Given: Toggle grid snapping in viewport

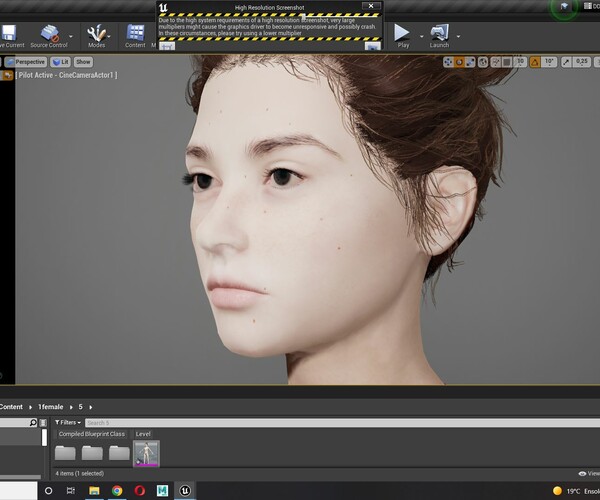Looking at the screenshot, I should coord(507,62).
